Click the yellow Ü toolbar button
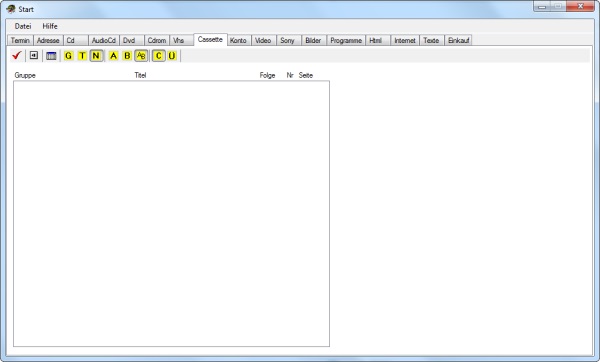The image size is (600, 362). (x=172, y=56)
